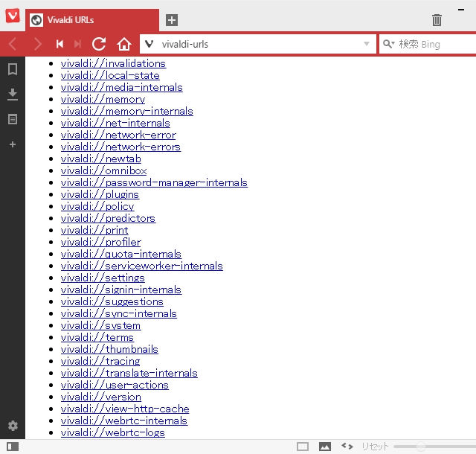Open vivaldi://webrtc-logs link
This screenshot has height=454, width=476.
pos(113,432)
